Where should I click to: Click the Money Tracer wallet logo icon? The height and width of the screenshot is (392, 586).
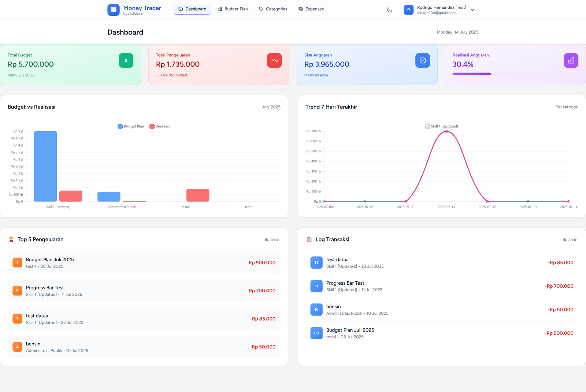pos(113,10)
